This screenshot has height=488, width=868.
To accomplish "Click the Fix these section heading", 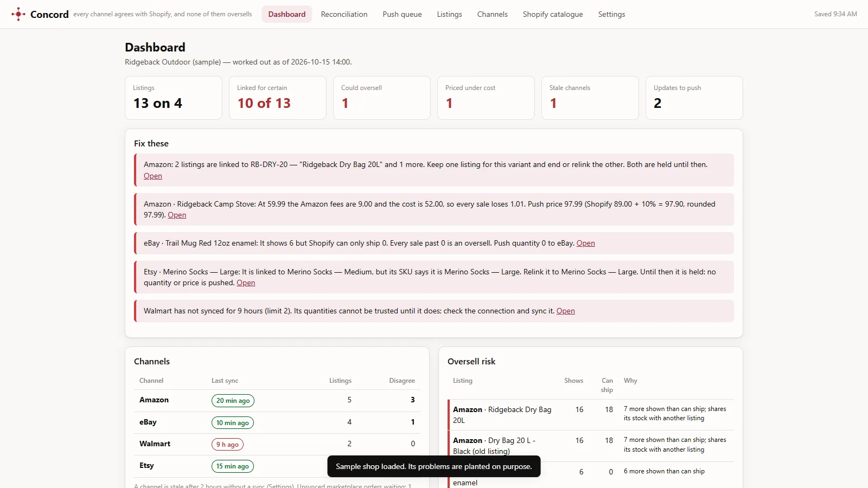I will (x=151, y=144).
